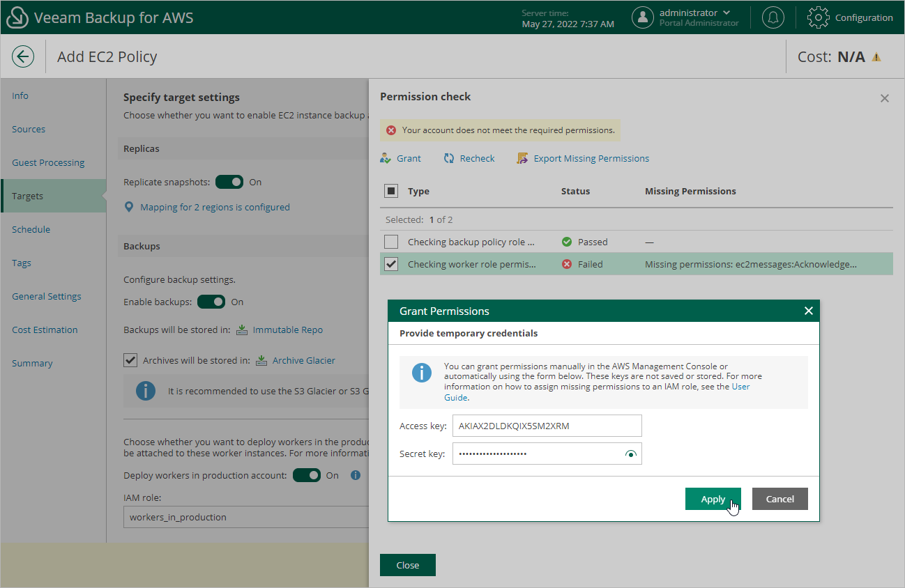Click the Veeam logo icon
The width and height of the screenshot is (905, 588).
[x=17, y=17]
